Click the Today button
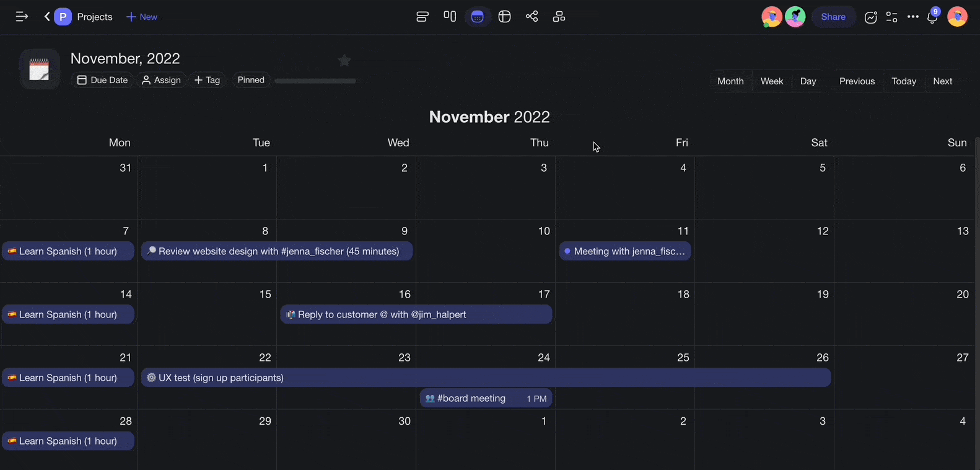This screenshot has height=470, width=980. click(x=904, y=81)
